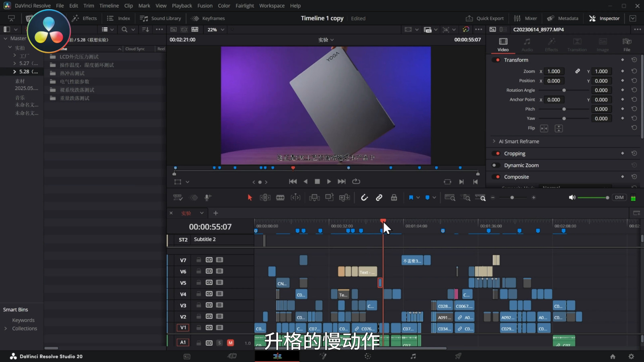Toggle Cropping enable switch
The width and height of the screenshot is (644, 362).
[496, 154]
